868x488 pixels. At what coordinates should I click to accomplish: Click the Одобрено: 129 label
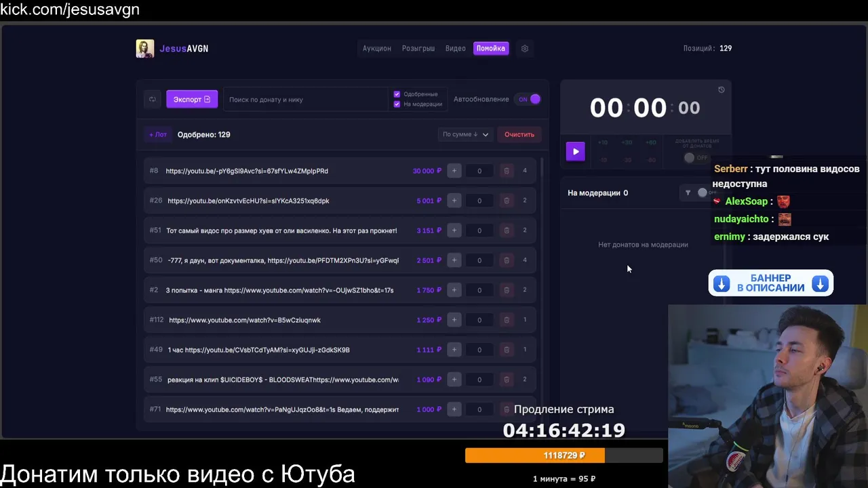click(203, 134)
